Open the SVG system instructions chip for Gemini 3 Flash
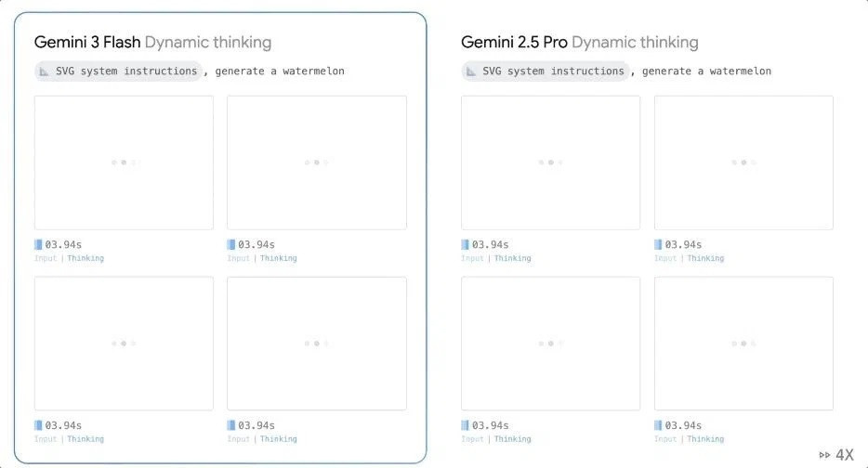The width and height of the screenshot is (868, 468). tap(118, 71)
